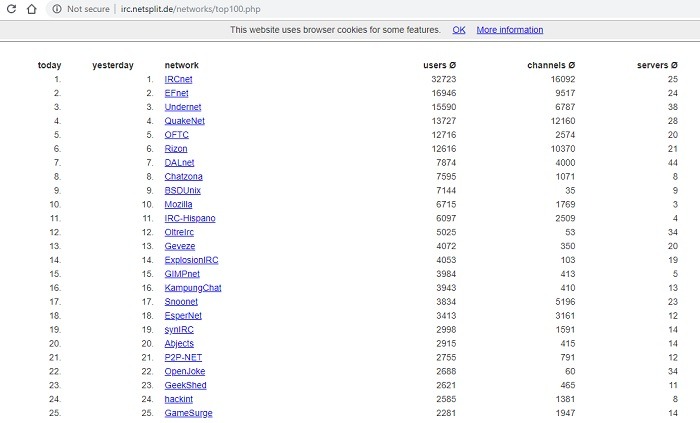The image size is (700, 423).
Task: Open the Not secure site info icon
Action: coord(57,9)
